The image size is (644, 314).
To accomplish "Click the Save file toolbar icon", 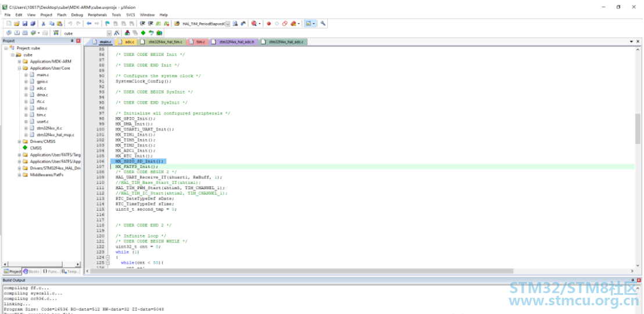I will point(25,24).
